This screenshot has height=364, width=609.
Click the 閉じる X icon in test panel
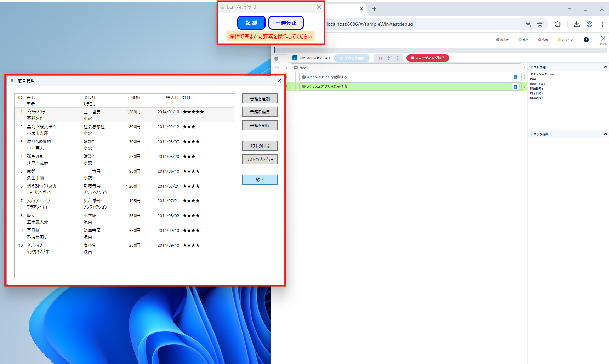[603, 39]
